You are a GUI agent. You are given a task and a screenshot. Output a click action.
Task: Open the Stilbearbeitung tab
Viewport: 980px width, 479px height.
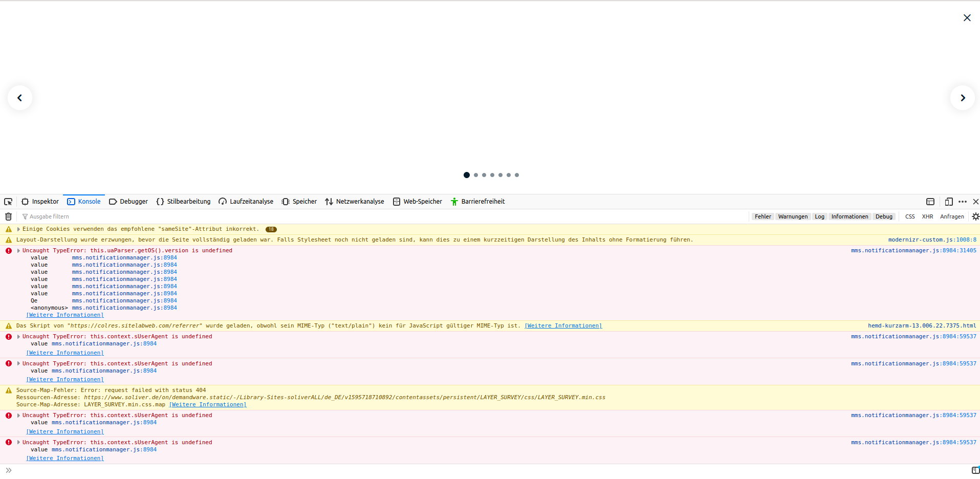coord(183,202)
